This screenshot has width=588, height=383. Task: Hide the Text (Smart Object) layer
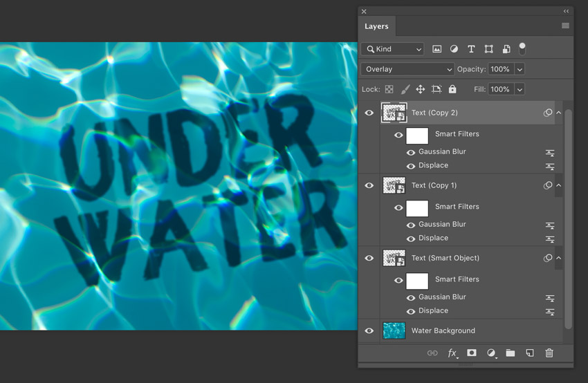tap(369, 258)
